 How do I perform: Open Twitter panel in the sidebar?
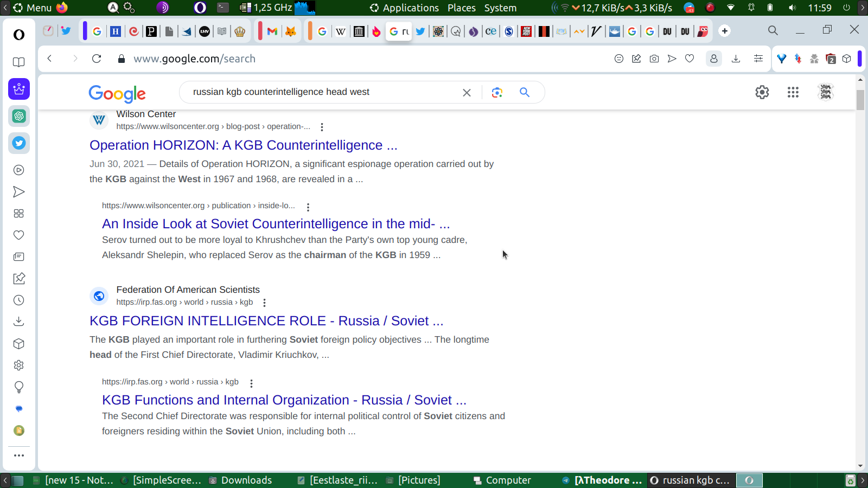coord(19,143)
